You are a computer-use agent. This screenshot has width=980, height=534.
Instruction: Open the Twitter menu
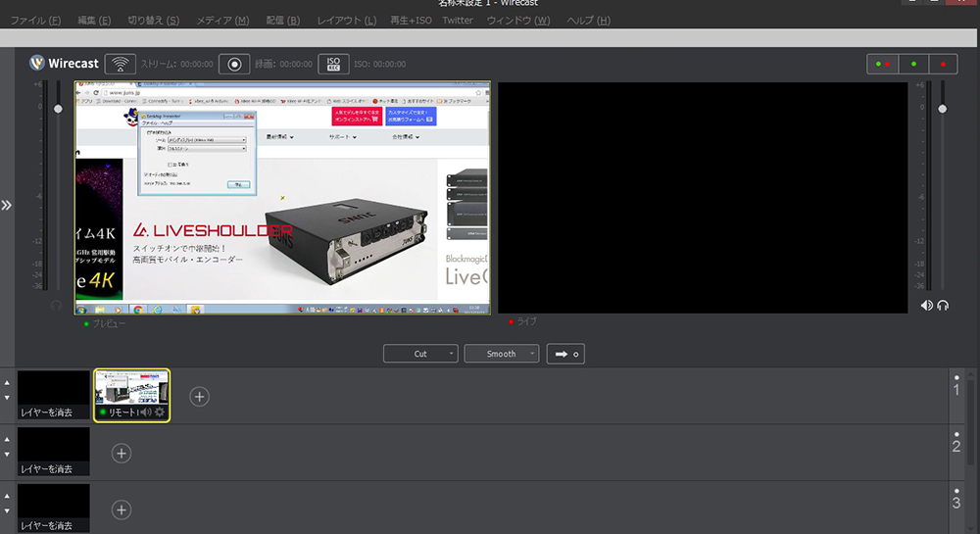(458, 20)
